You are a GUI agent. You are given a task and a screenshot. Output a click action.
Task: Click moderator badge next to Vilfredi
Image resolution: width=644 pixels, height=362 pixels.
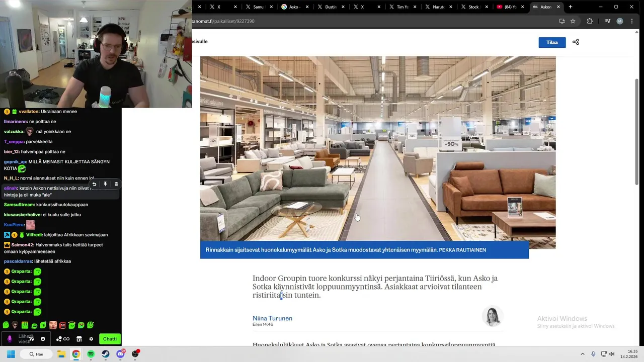click(7, 235)
